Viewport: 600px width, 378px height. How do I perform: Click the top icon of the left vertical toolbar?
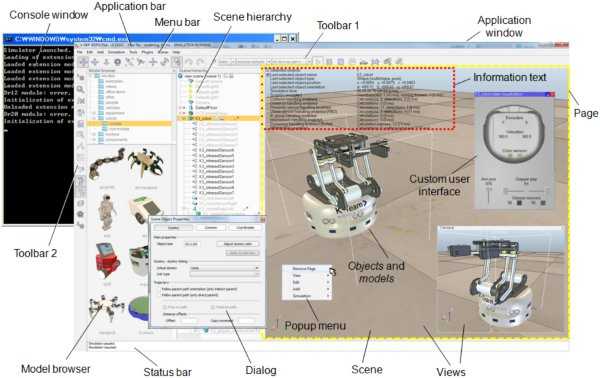[x=81, y=78]
